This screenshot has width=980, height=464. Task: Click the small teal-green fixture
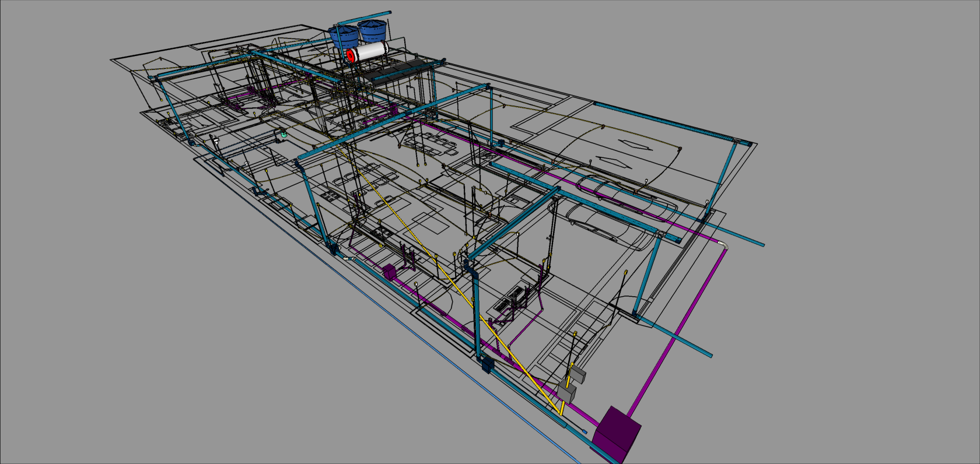tap(284, 134)
